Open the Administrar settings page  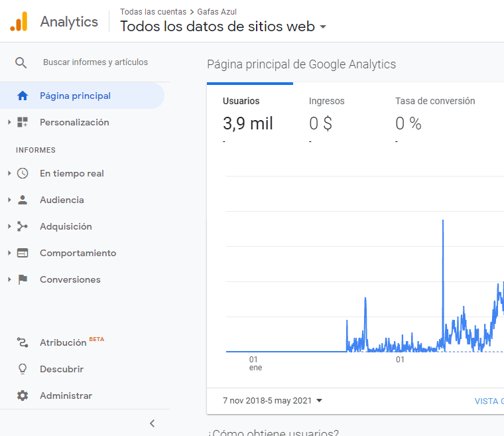[x=66, y=396]
